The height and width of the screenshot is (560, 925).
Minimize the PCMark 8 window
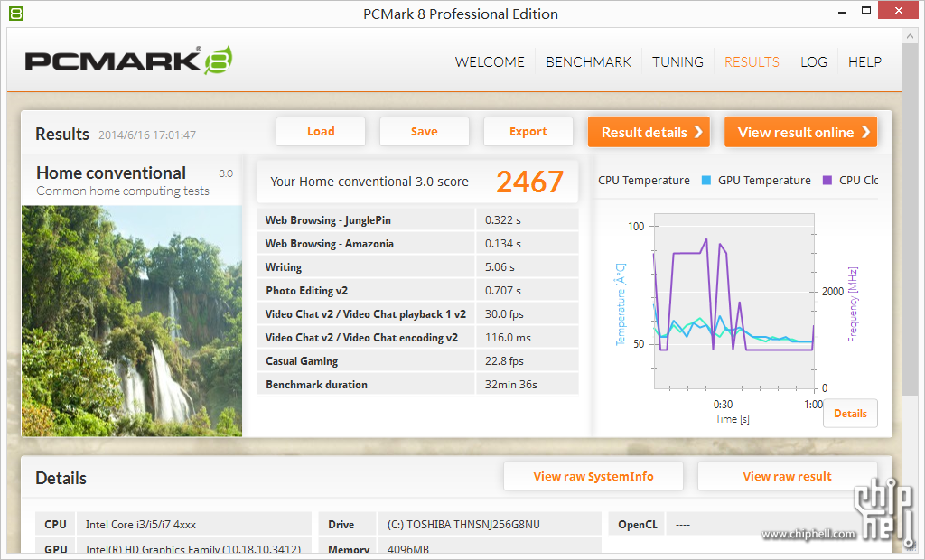click(x=842, y=11)
